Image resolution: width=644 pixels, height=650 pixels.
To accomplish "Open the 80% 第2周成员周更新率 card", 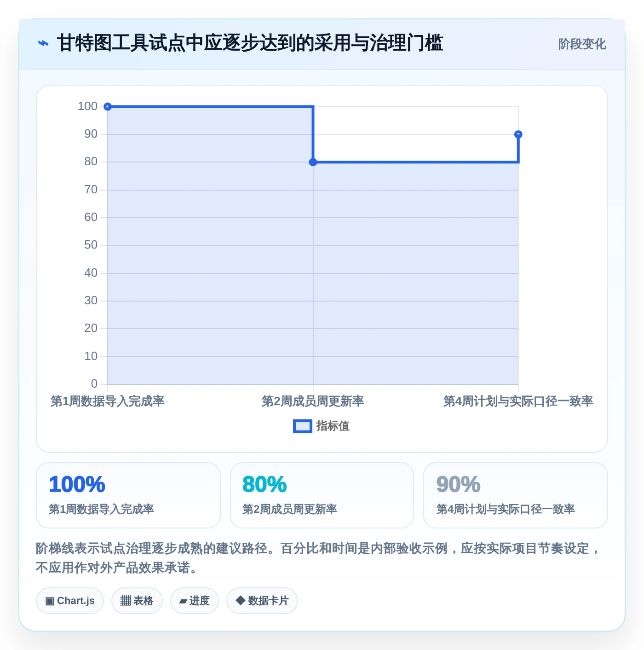I will pyautogui.click(x=322, y=495).
